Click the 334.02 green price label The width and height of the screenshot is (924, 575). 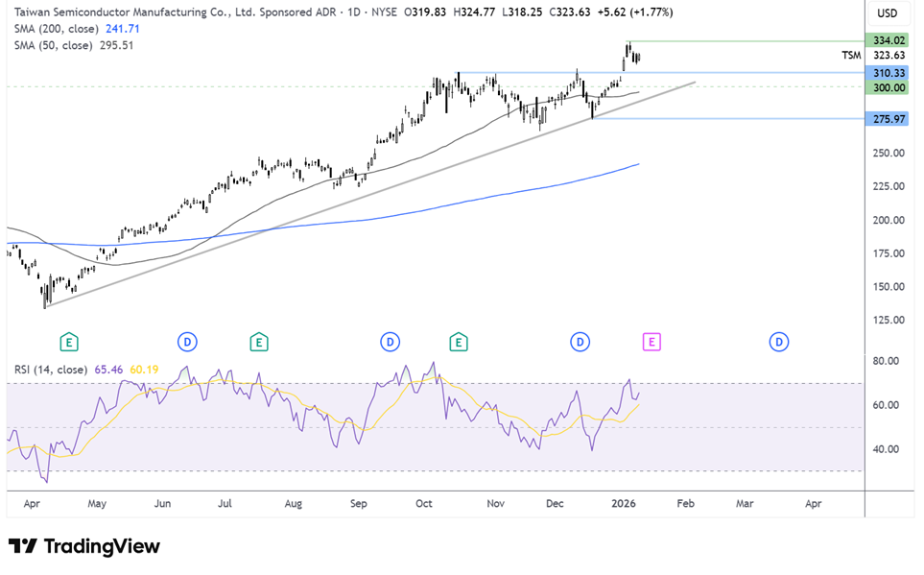[x=888, y=40]
